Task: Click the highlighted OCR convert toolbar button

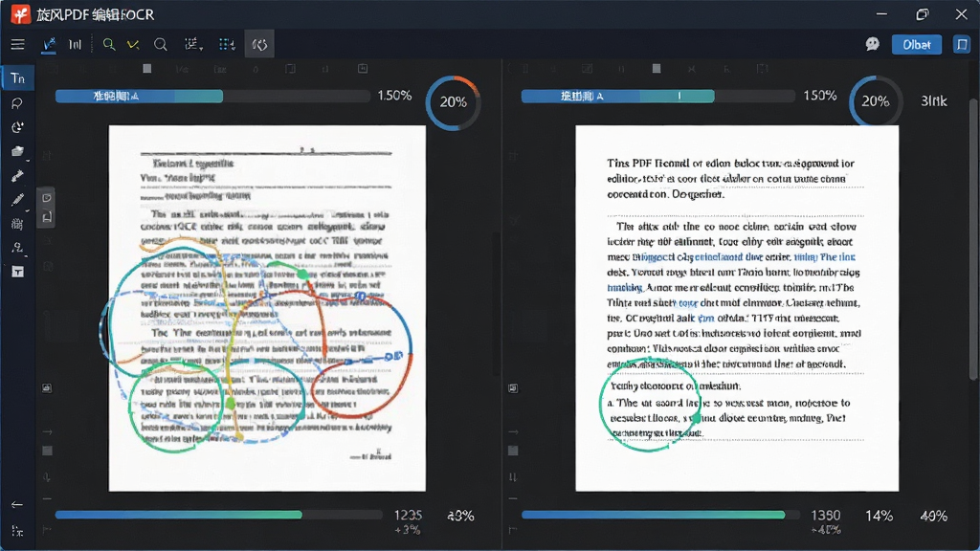Action: 259,44
